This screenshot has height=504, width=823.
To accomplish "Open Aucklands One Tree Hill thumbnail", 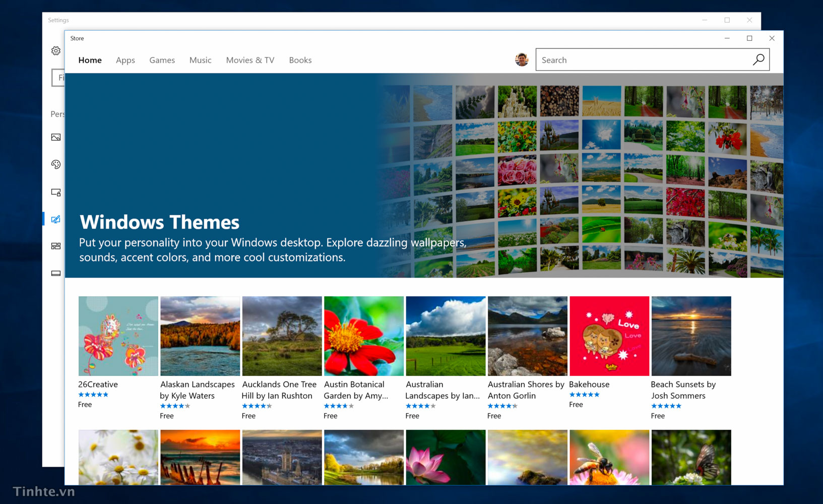I will (x=282, y=336).
